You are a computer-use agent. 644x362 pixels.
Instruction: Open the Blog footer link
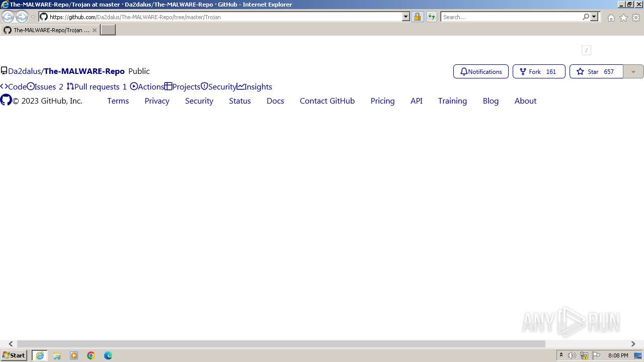tap(491, 101)
